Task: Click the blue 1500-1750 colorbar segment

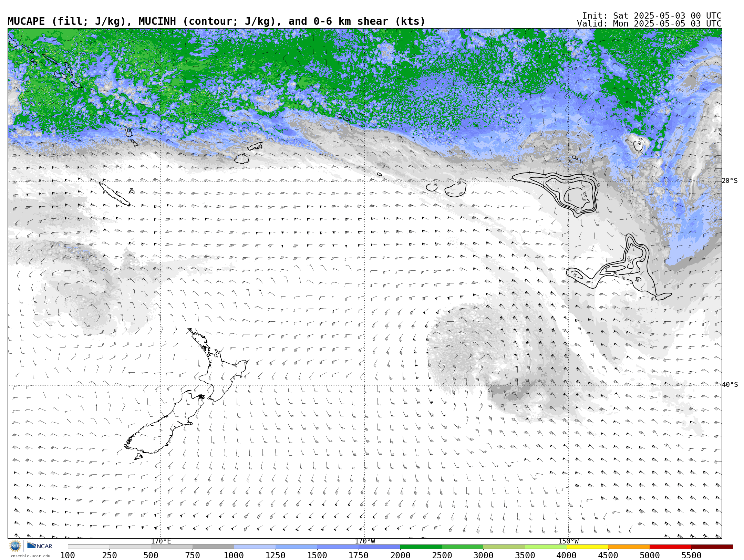Action: [x=338, y=547]
